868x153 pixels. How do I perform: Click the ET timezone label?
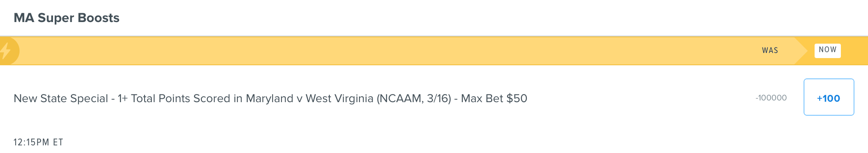(58, 142)
